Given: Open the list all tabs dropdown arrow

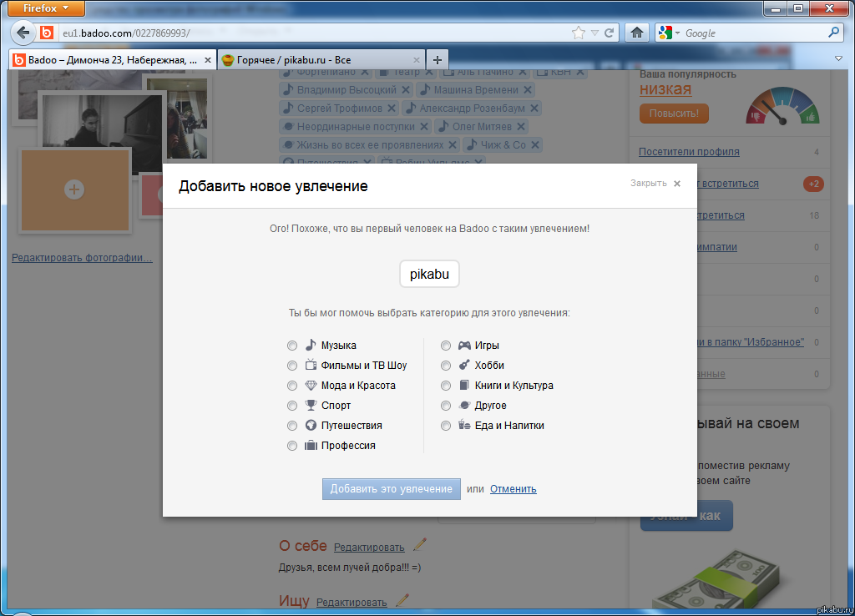Looking at the screenshot, I should [838, 58].
